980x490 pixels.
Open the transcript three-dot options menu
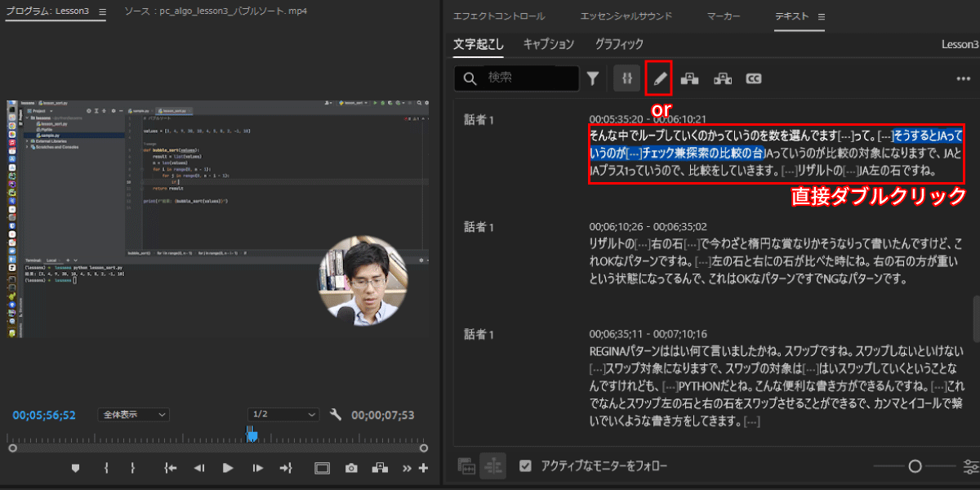click(x=963, y=78)
